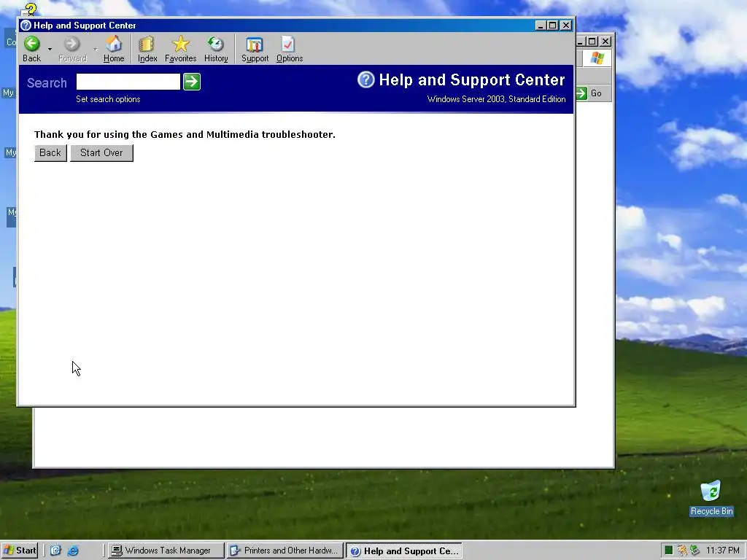This screenshot has height=560, width=747.
Task: Open the Set search options link
Action: pyautogui.click(x=108, y=99)
